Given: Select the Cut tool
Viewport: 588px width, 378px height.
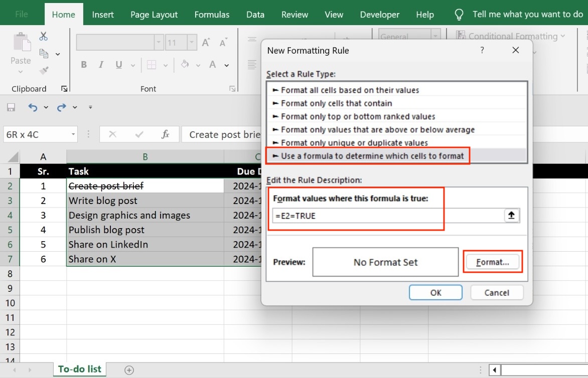Looking at the screenshot, I should (43, 36).
